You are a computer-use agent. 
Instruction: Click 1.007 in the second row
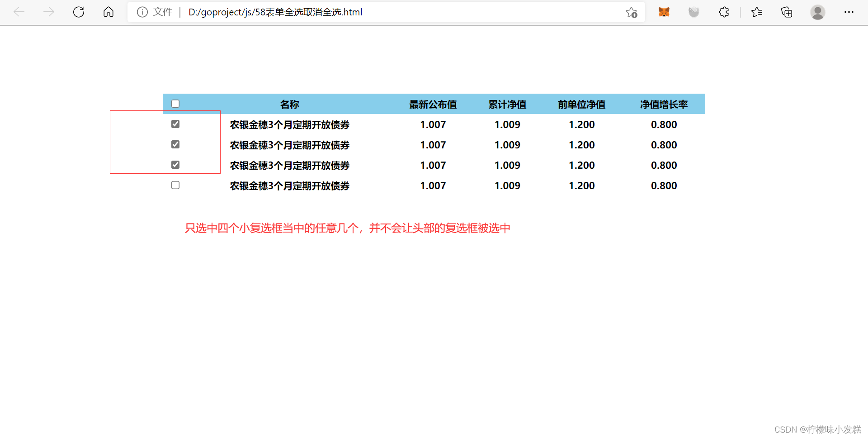tap(433, 145)
